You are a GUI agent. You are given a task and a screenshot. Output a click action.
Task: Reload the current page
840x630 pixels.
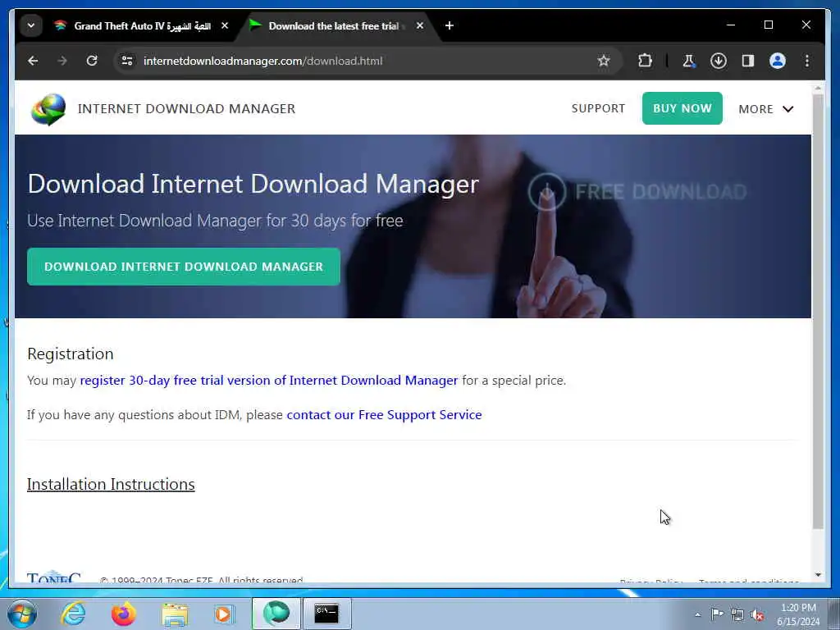click(x=92, y=61)
